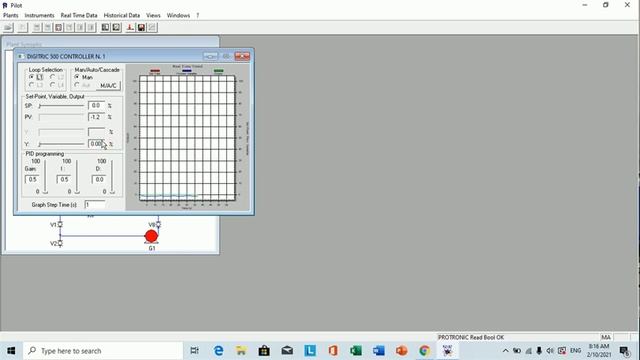Open Excel from the taskbar

pyautogui.click(x=356, y=351)
